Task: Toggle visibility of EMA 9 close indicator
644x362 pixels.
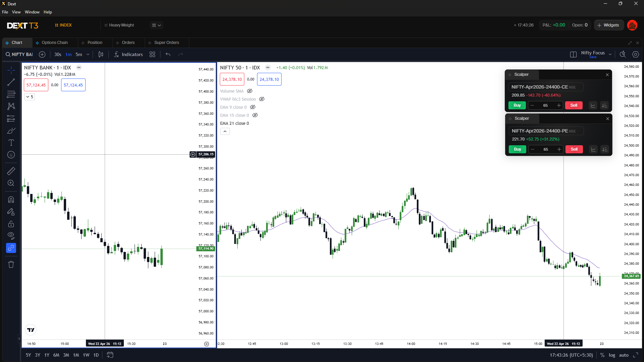Action: 253,107
